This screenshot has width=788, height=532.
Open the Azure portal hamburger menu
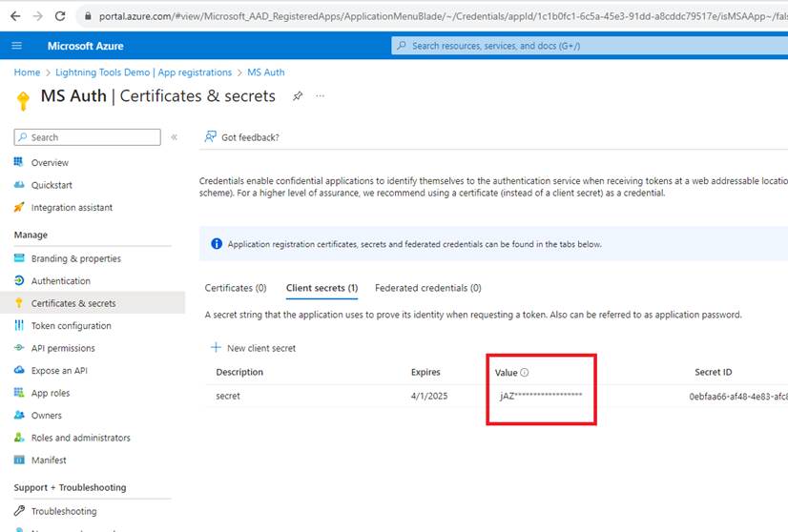point(16,46)
